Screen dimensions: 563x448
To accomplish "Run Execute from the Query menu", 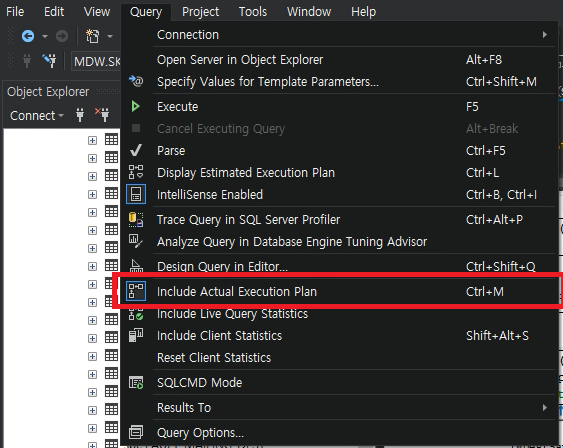I will 339,107.
